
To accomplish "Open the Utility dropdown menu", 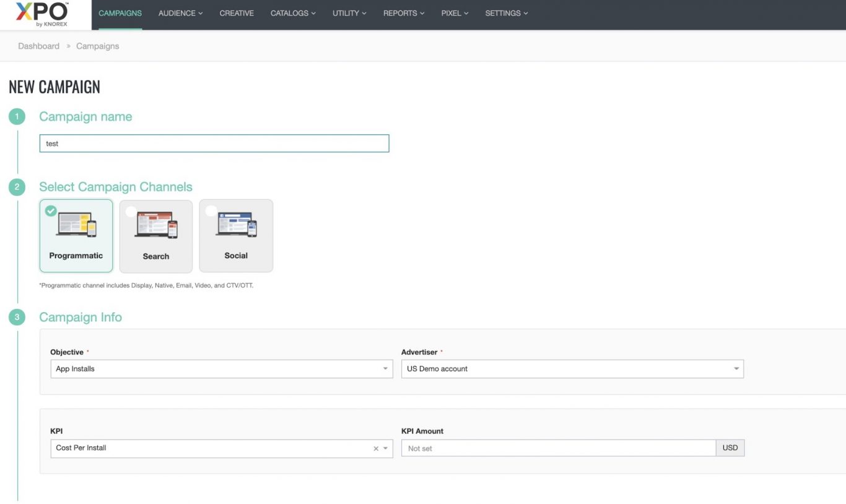I will (x=348, y=13).
